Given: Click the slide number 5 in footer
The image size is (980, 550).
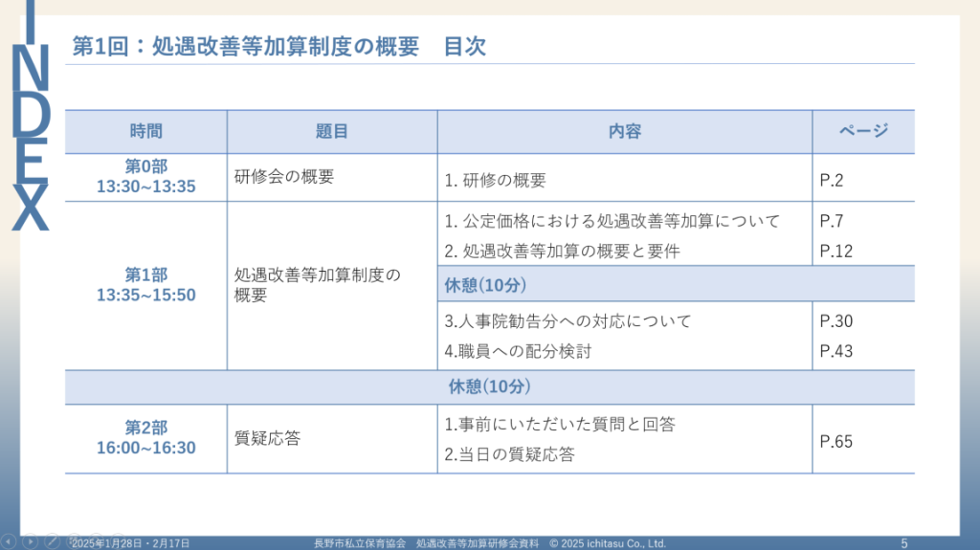Looking at the screenshot, I should (x=904, y=543).
